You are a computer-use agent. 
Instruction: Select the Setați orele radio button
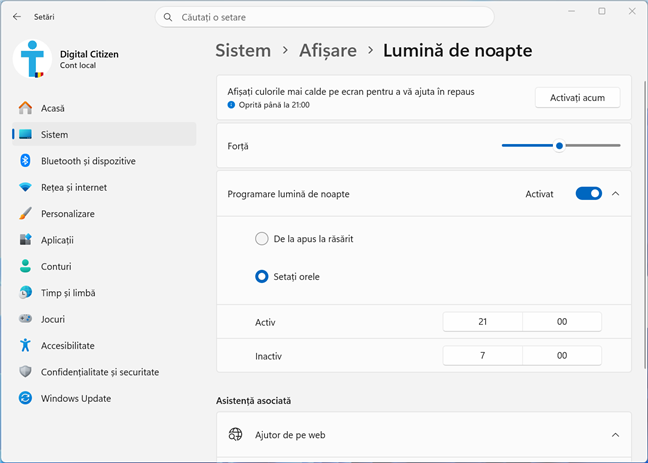pos(262,277)
